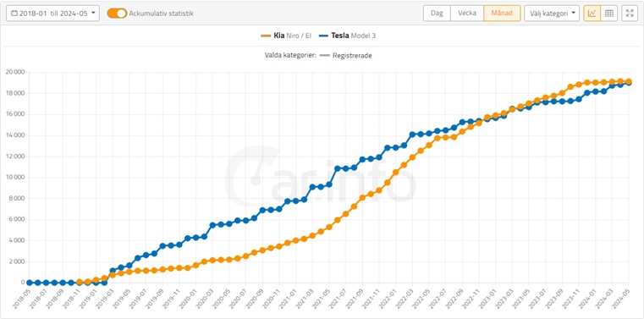The height and width of the screenshot is (319, 644).
Task: Click the 2019-03 x-axis label
Action: click(x=104, y=299)
